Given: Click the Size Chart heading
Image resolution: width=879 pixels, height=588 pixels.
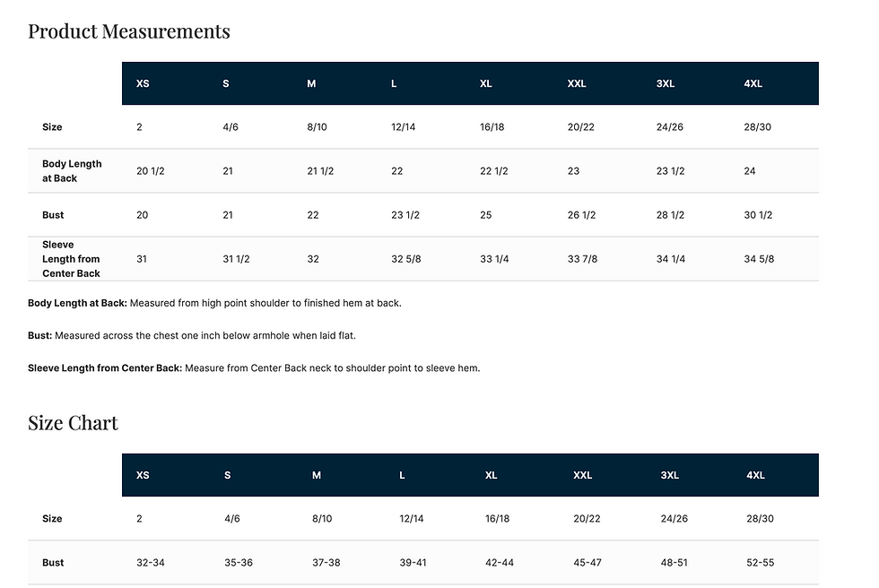Looking at the screenshot, I should pyautogui.click(x=73, y=423).
